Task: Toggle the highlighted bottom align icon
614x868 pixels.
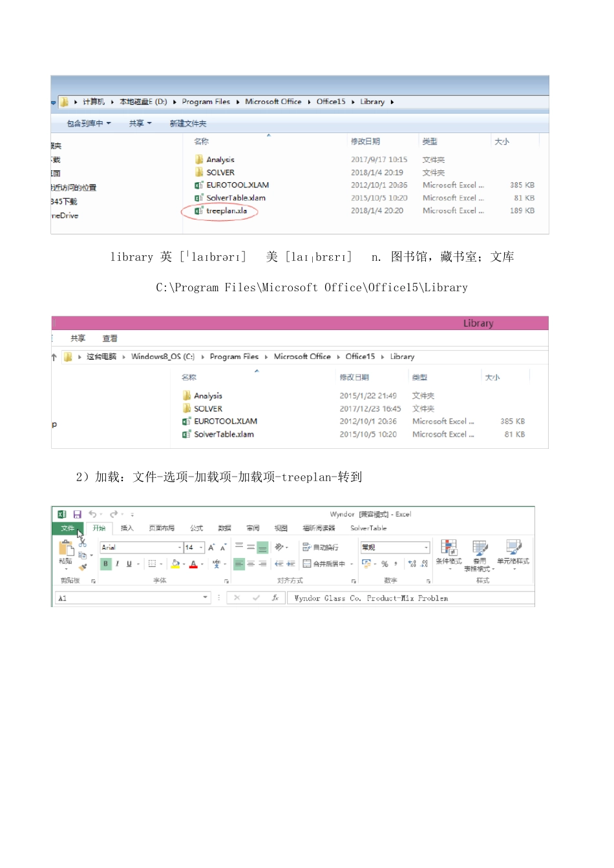Action: point(262,548)
